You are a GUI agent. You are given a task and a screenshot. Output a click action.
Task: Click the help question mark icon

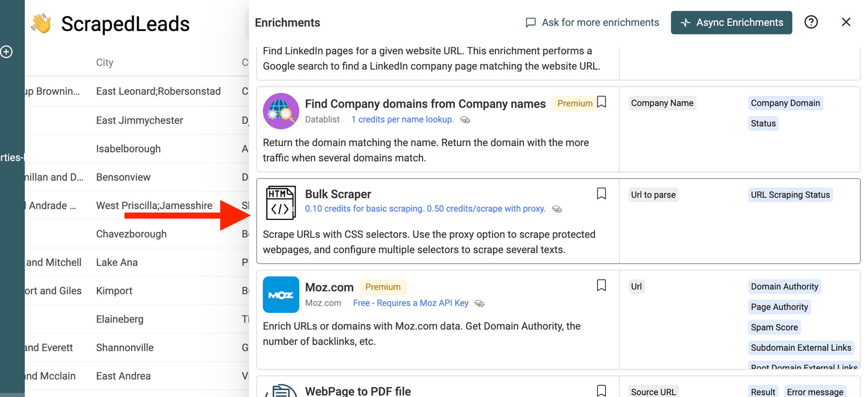(x=811, y=22)
